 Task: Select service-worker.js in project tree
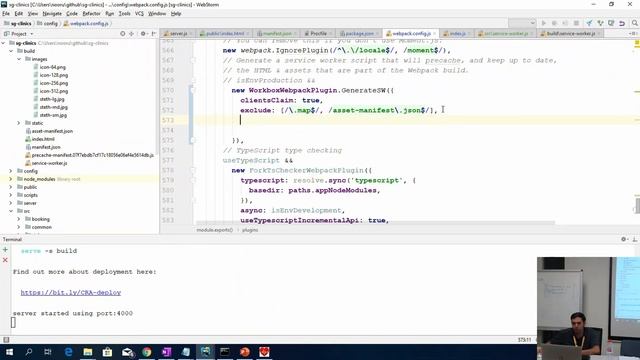click(x=49, y=163)
